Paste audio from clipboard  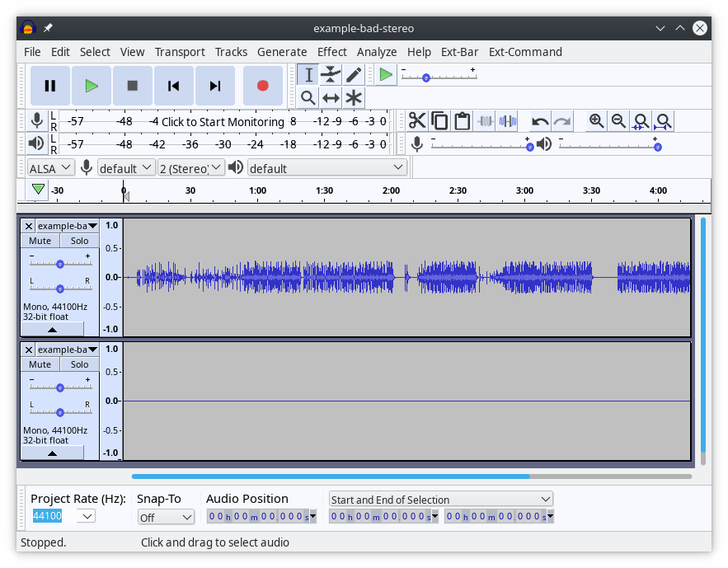coord(462,120)
